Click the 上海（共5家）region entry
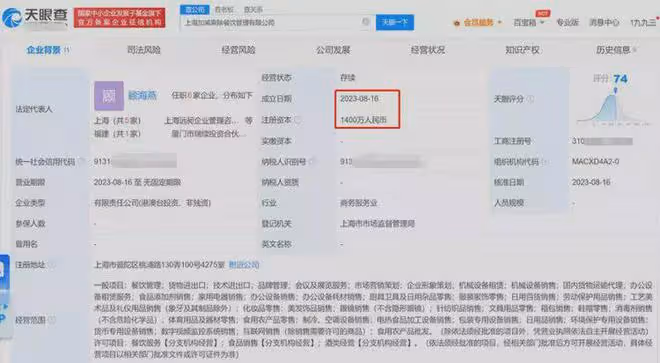 (117, 120)
